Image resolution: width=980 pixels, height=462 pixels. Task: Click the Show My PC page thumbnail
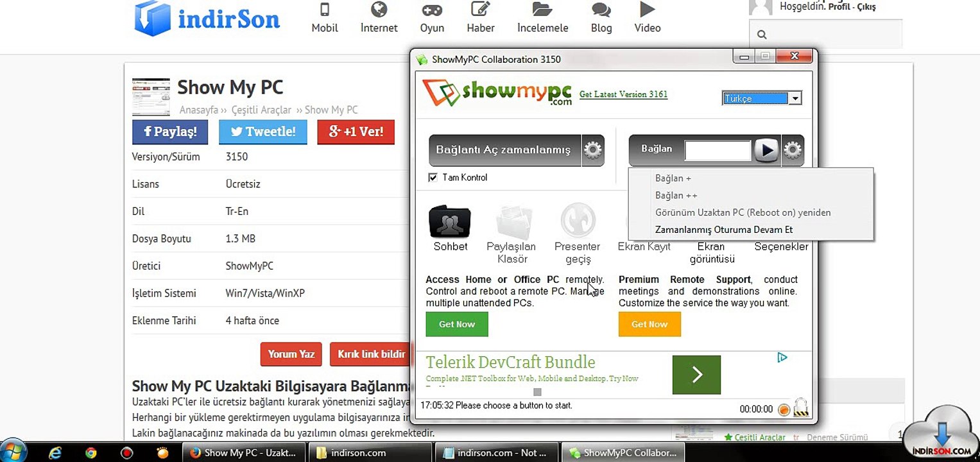click(x=151, y=97)
